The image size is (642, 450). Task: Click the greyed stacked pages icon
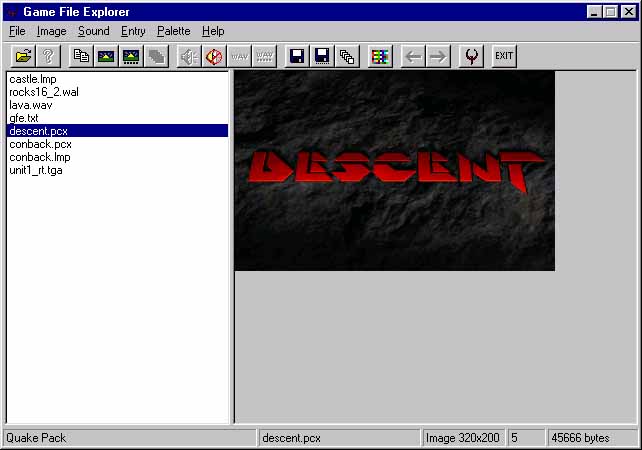[156, 56]
